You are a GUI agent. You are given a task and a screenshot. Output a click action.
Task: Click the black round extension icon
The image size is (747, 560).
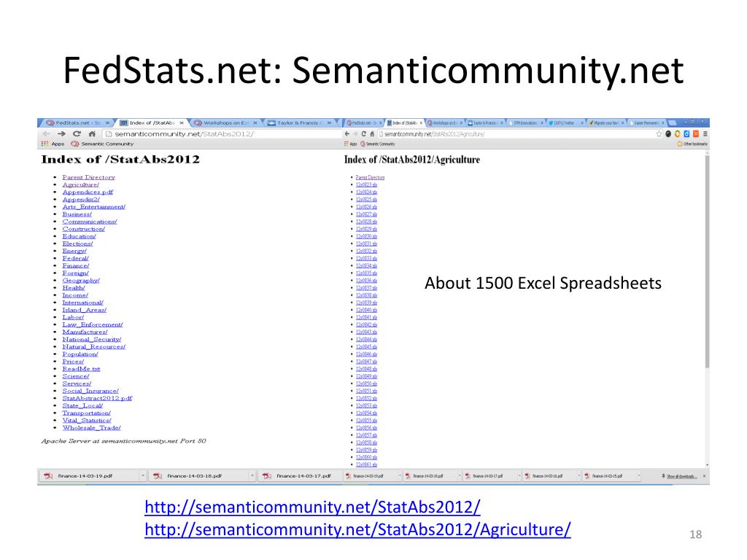(668, 134)
